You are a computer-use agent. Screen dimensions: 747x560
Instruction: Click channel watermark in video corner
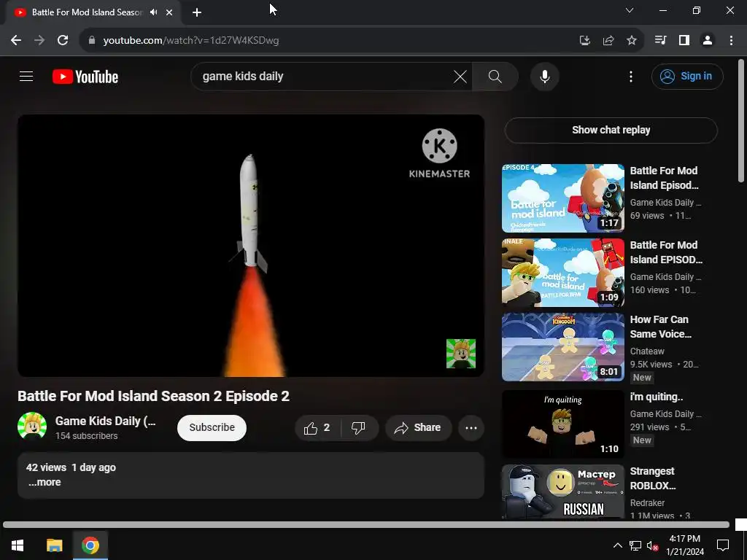pos(461,354)
